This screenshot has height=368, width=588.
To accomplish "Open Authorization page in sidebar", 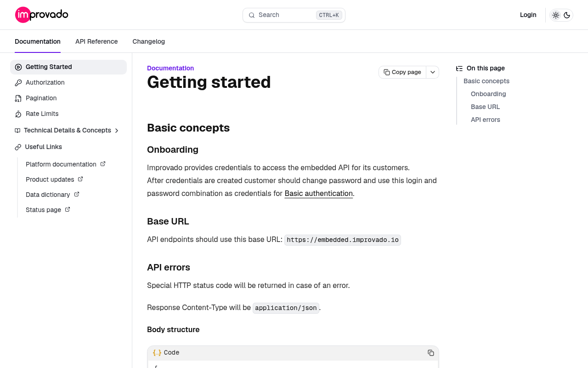I will pyautogui.click(x=68, y=83).
